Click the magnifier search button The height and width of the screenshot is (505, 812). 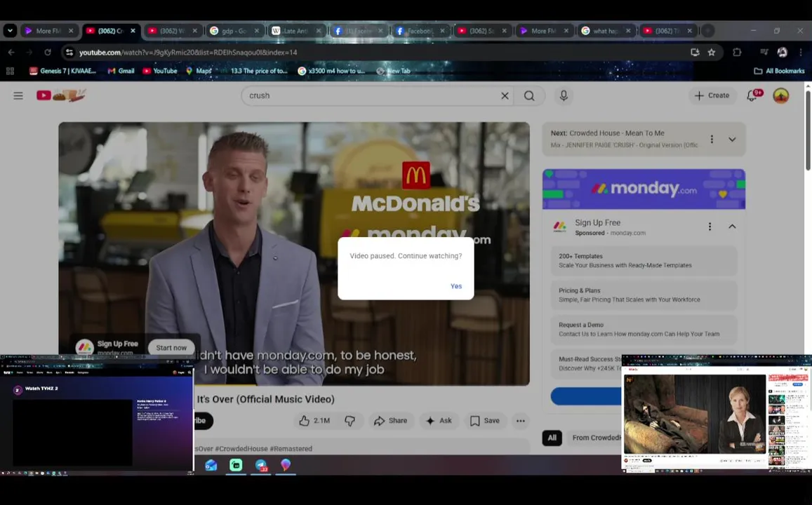(x=529, y=95)
